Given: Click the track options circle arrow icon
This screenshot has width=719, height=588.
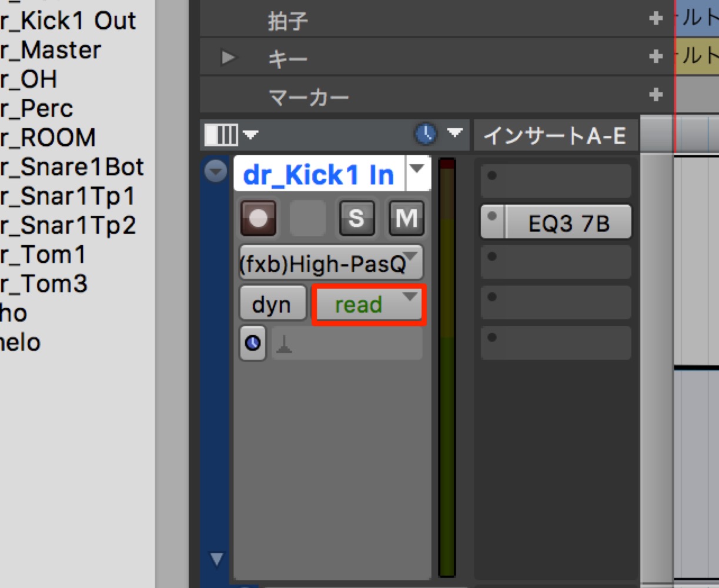Looking at the screenshot, I should pyautogui.click(x=216, y=171).
